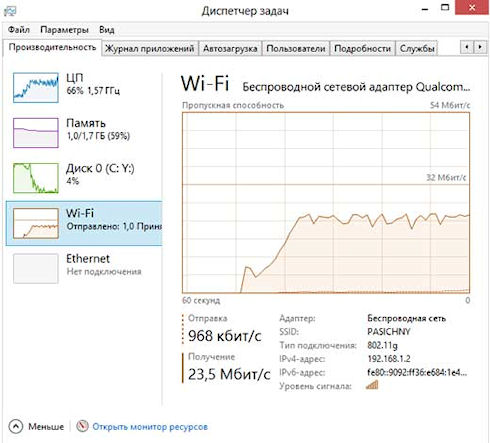Switch to the Пользователи tab
Image resolution: width=490 pixels, height=443 pixels.
click(x=296, y=49)
